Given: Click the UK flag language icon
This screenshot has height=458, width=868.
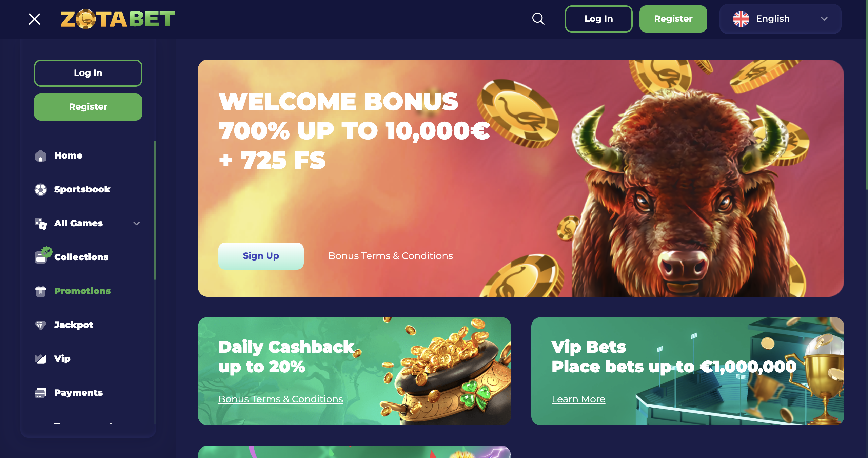Looking at the screenshot, I should 741,19.
